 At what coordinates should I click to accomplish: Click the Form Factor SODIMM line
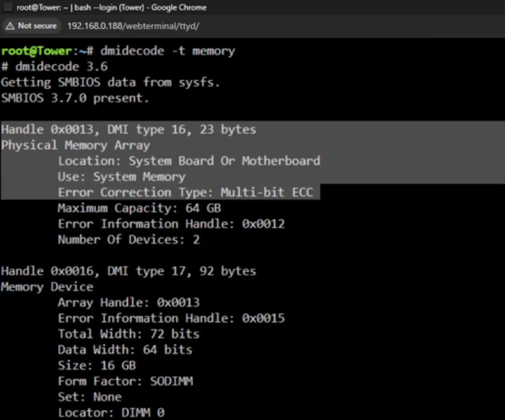[125, 381]
